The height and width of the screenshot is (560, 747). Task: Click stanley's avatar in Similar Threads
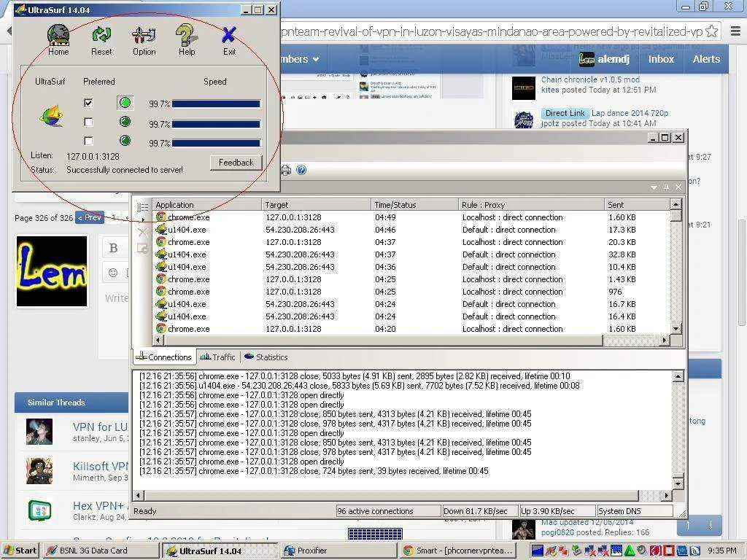pyautogui.click(x=39, y=432)
